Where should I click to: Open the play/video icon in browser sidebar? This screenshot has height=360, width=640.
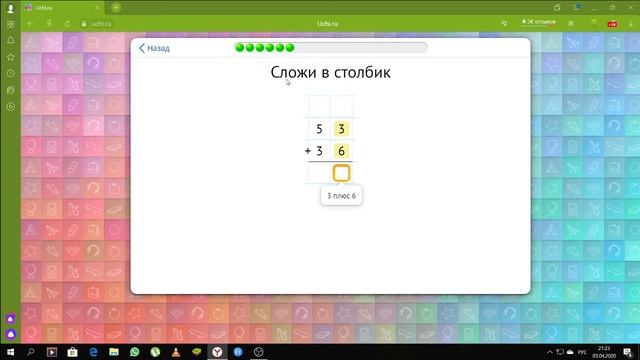pos(11,107)
